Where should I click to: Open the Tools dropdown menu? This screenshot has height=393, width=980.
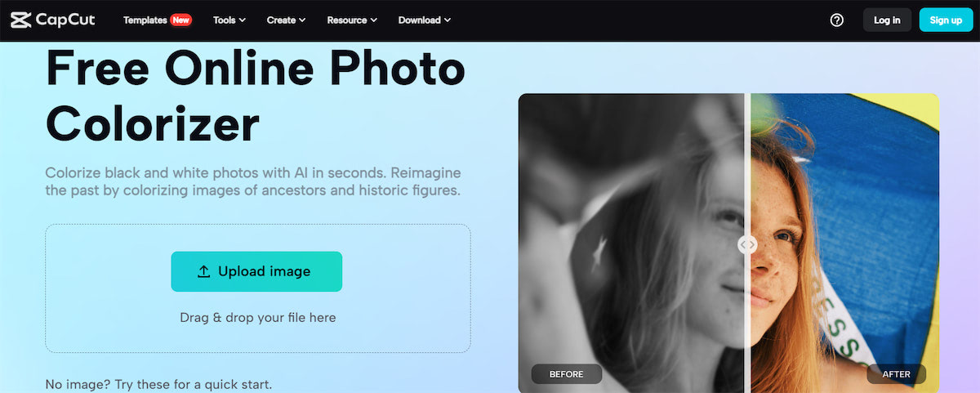point(229,20)
